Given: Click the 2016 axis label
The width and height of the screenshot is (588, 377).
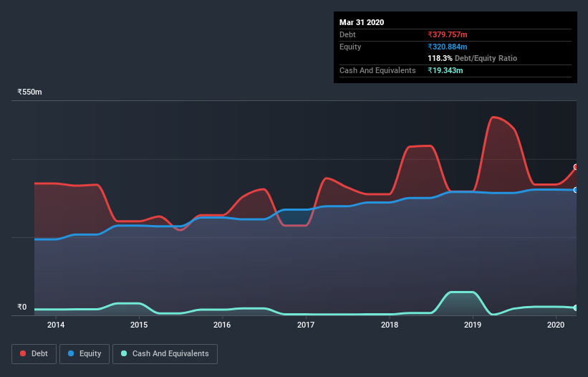Looking at the screenshot, I should pos(222,325).
